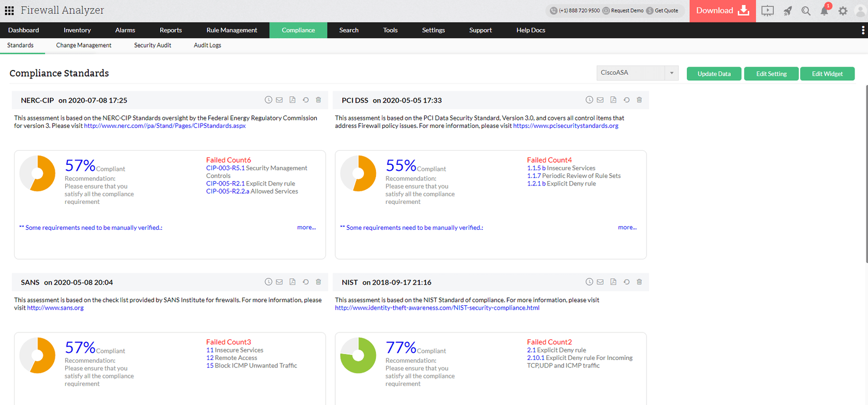Image resolution: width=868 pixels, height=405 pixels.
Task: Click the NIST 77% green donut chart
Action: coord(358,356)
